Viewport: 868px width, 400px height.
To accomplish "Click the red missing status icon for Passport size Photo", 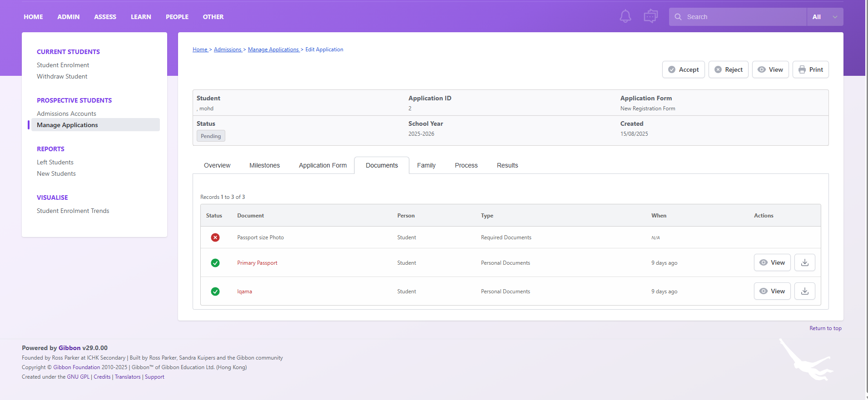I will pos(215,237).
